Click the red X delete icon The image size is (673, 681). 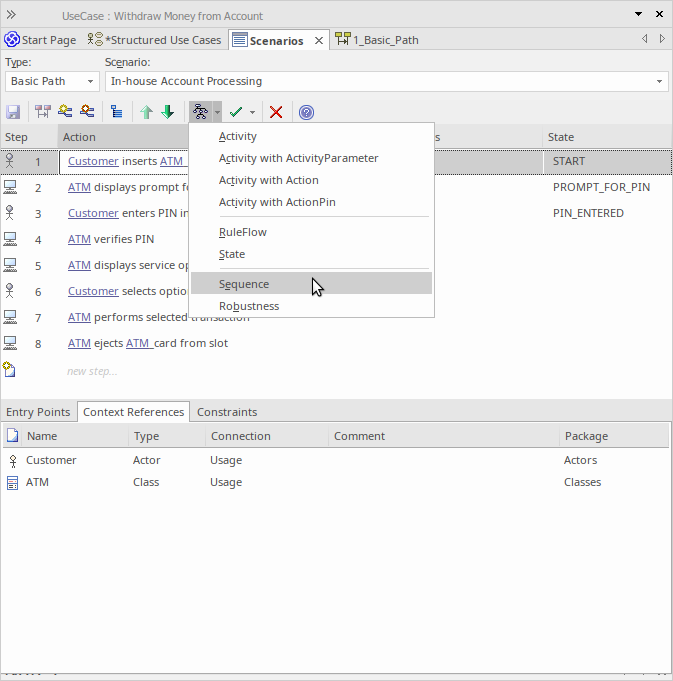tap(277, 113)
